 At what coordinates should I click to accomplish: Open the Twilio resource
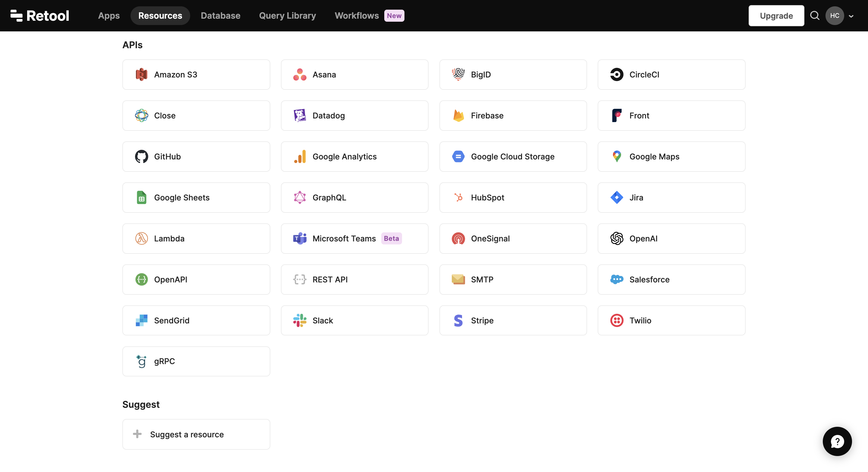(x=671, y=320)
